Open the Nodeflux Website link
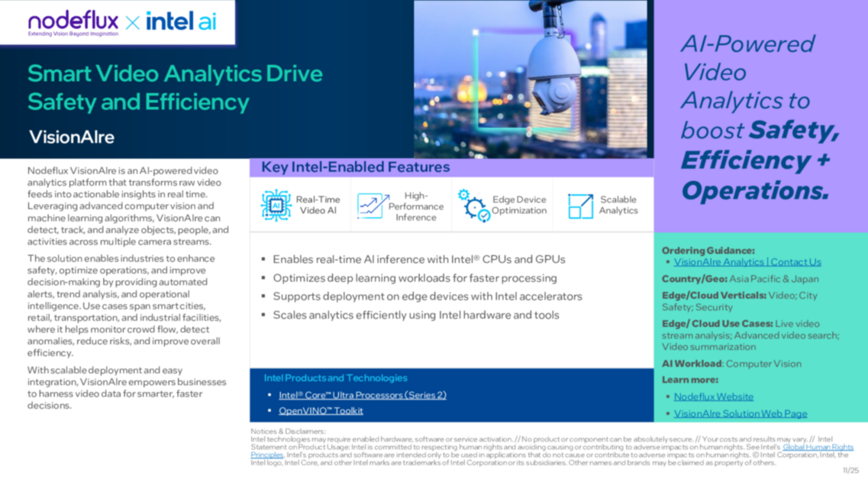Image resolution: width=868 pixels, height=489 pixels. pyautogui.click(x=713, y=397)
